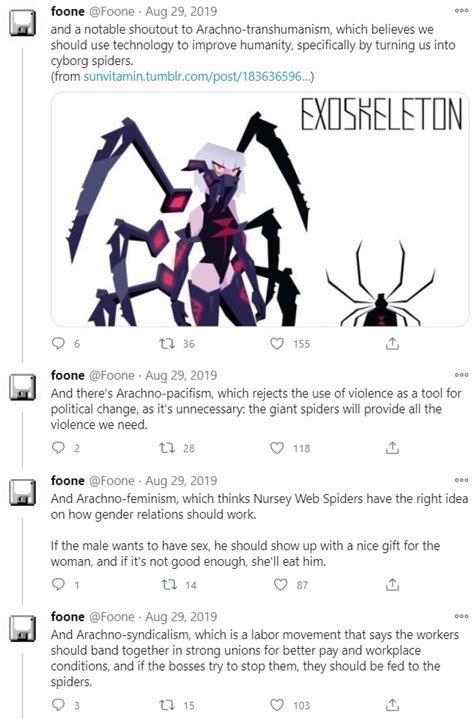Open the sunvitamin.tumblr.com post link

tap(198, 76)
